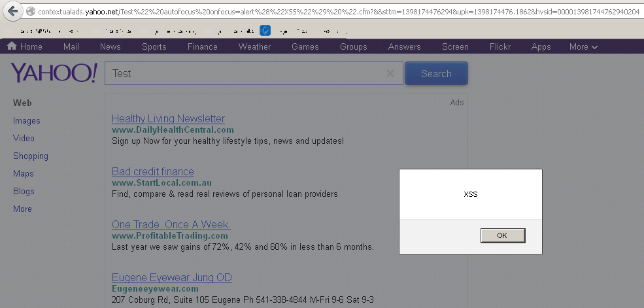This screenshot has height=308, width=644.
Task: Open More in the left sidebar
Action: pyautogui.click(x=22, y=209)
